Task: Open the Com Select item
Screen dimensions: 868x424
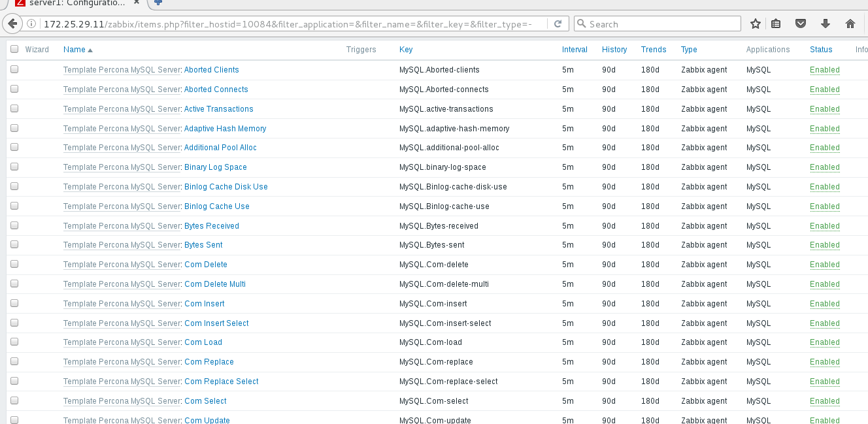Action: [205, 401]
